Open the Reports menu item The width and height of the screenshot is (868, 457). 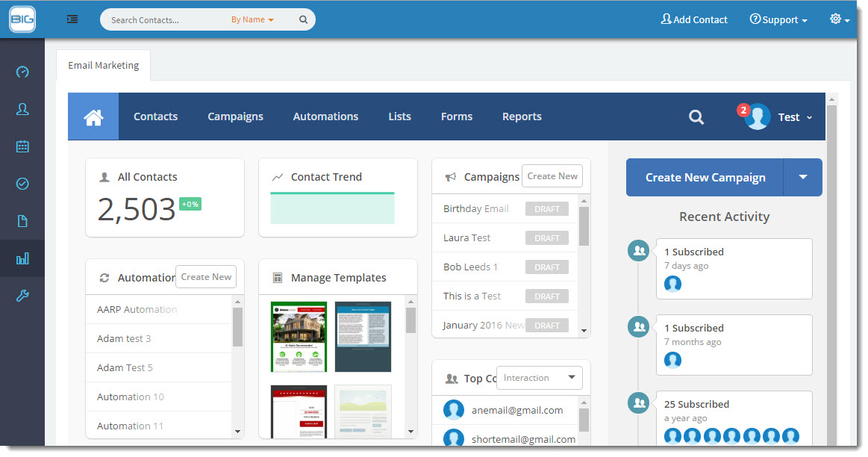(x=522, y=117)
